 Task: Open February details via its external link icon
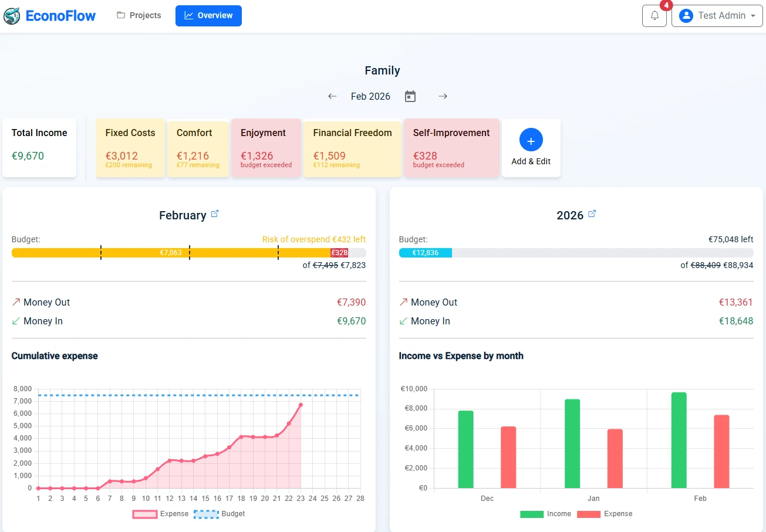coord(214,212)
